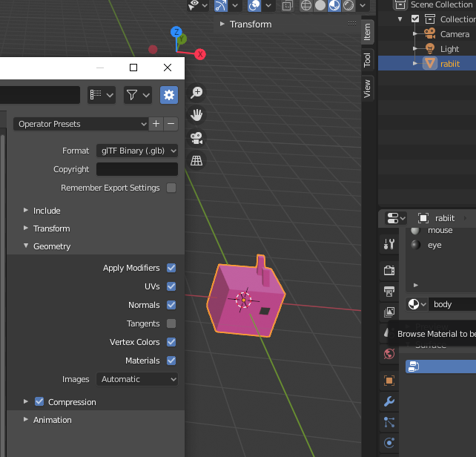Open the Modifiers wrench tab icon

point(389,401)
